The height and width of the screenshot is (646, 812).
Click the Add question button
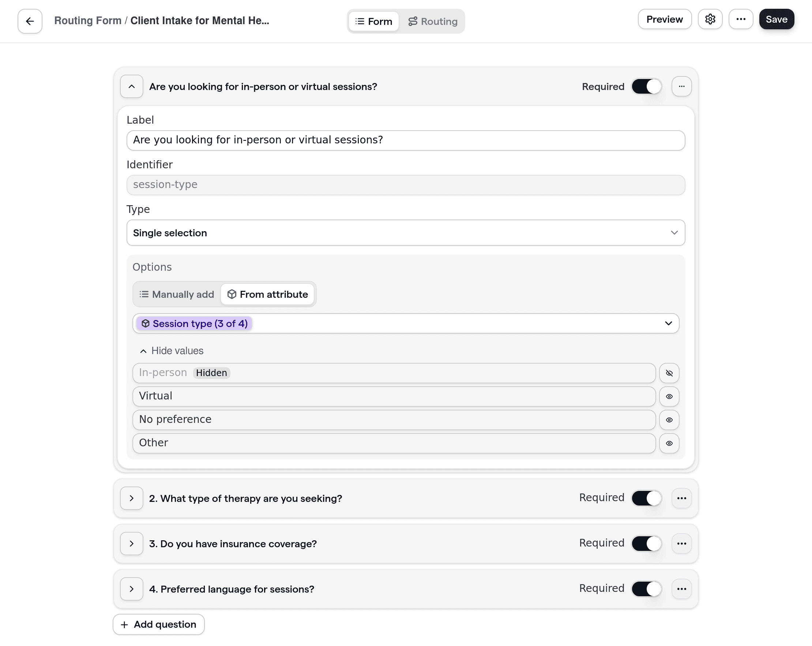click(x=158, y=624)
